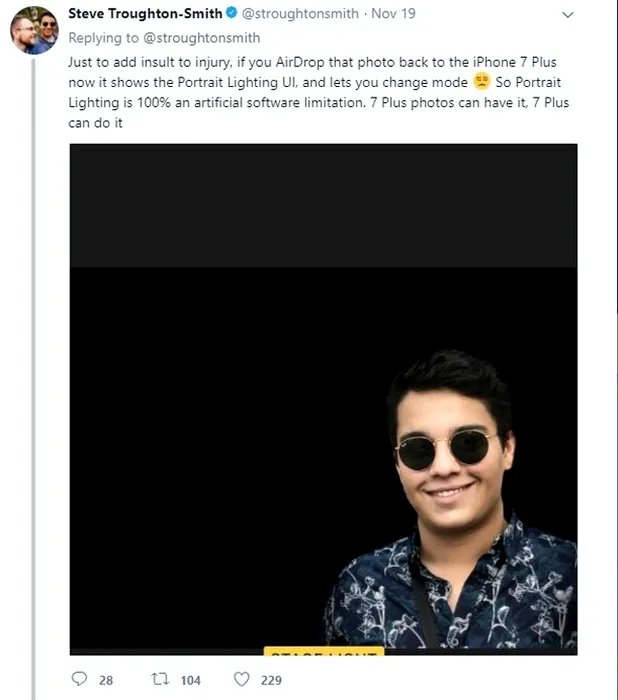This screenshot has width=618, height=700.
Task: Open the Steve Troughton-Smith display name
Action: pyautogui.click(x=144, y=14)
